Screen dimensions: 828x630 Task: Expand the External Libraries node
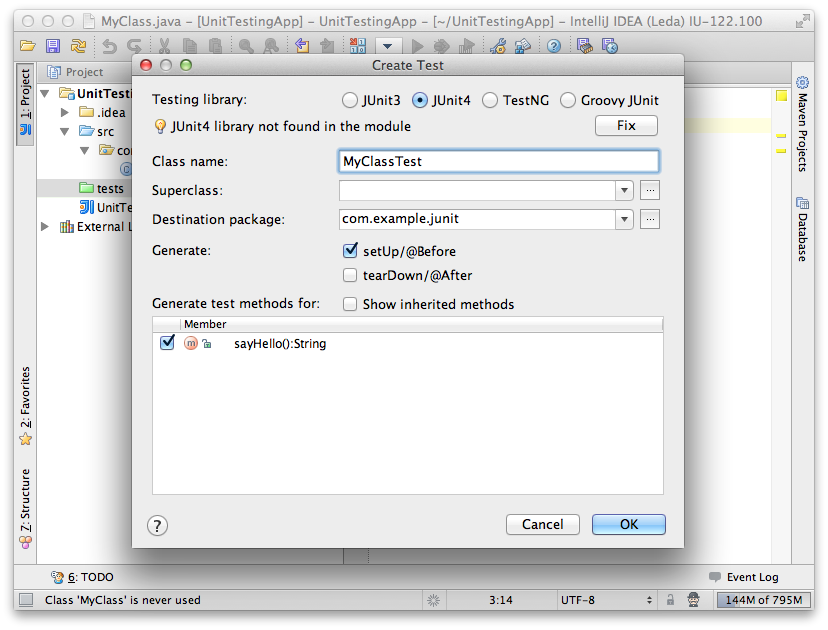coord(45,227)
